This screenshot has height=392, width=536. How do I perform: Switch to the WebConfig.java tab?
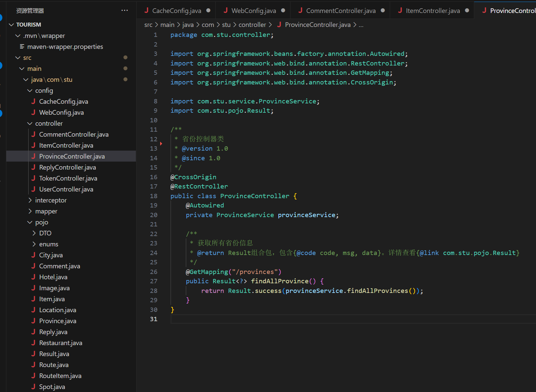point(253,11)
